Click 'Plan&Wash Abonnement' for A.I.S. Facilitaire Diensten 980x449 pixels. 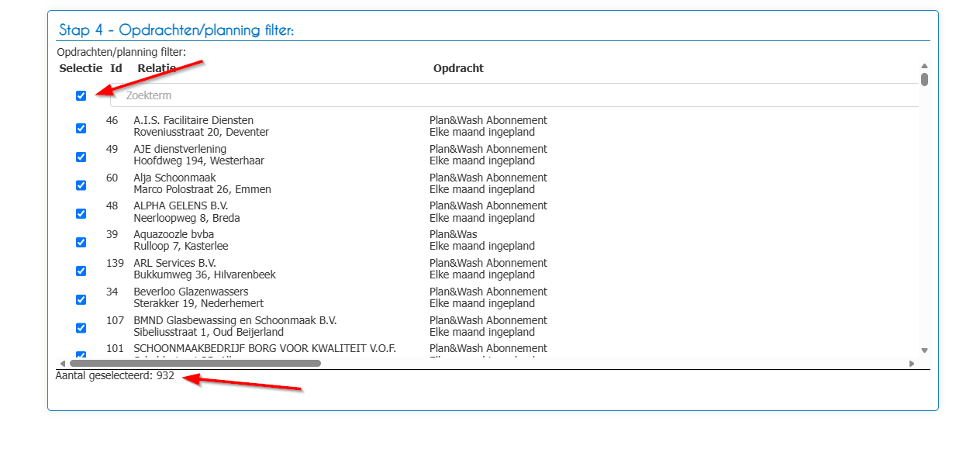pyautogui.click(x=488, y=120)
